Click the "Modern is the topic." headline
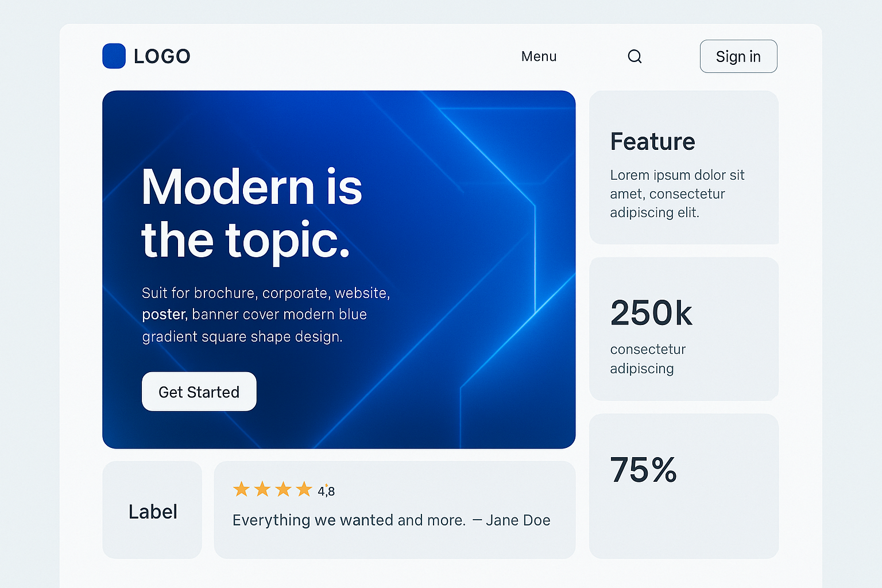 (x=252, y=212)
